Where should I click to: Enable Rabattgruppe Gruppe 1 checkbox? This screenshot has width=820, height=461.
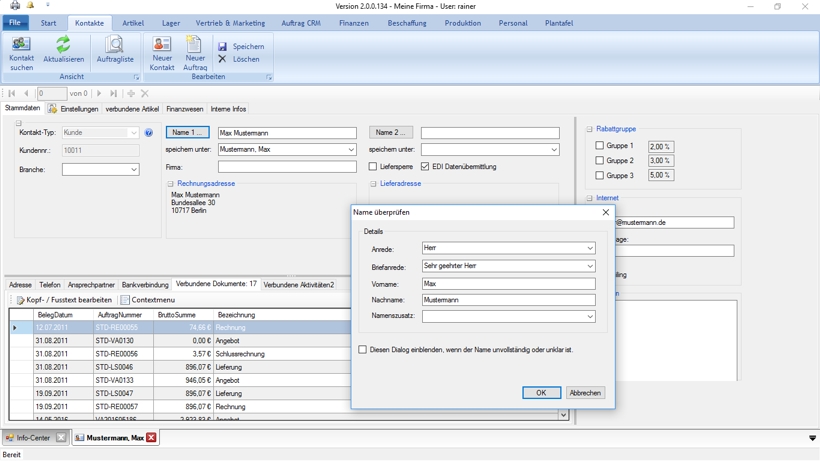point(600,145)
